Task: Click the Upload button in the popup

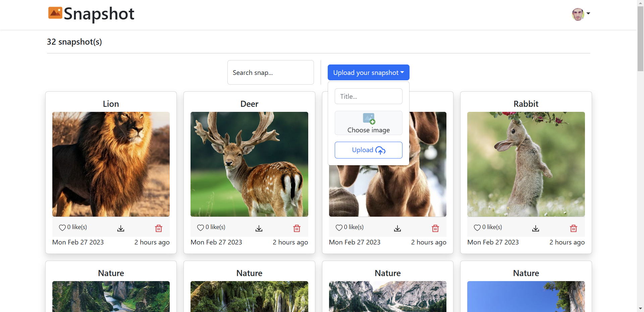Action: pyautogui.click(x=368, y=150)
